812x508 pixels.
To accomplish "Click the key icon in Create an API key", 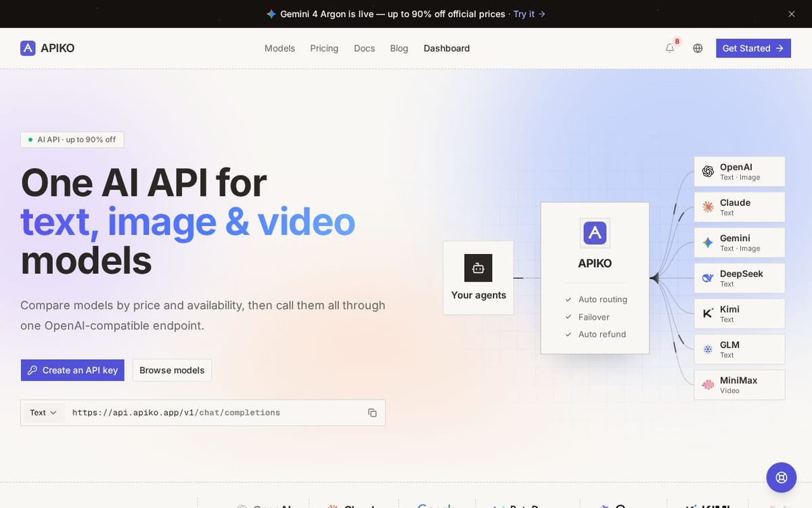I will click(x=32, y=370).
